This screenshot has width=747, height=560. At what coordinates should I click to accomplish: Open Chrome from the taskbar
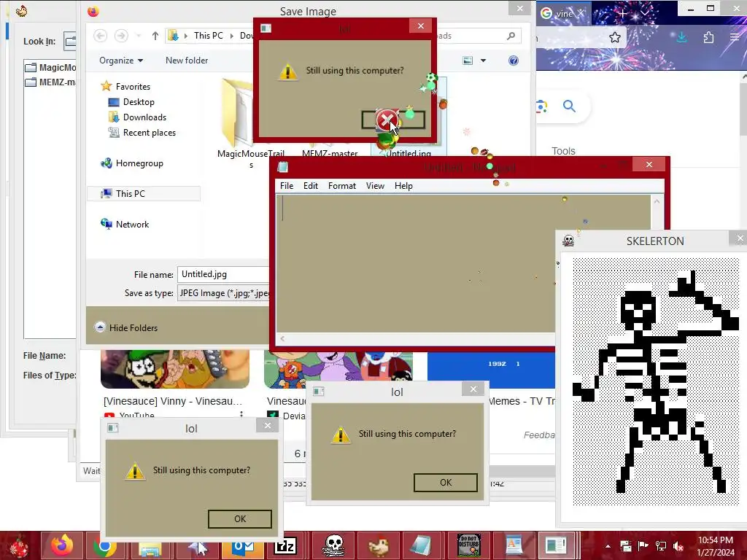[x=106, y=547]
